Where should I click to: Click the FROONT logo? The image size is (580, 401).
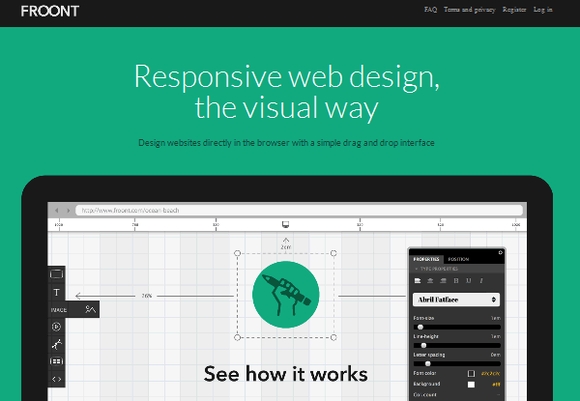(50, 11)
